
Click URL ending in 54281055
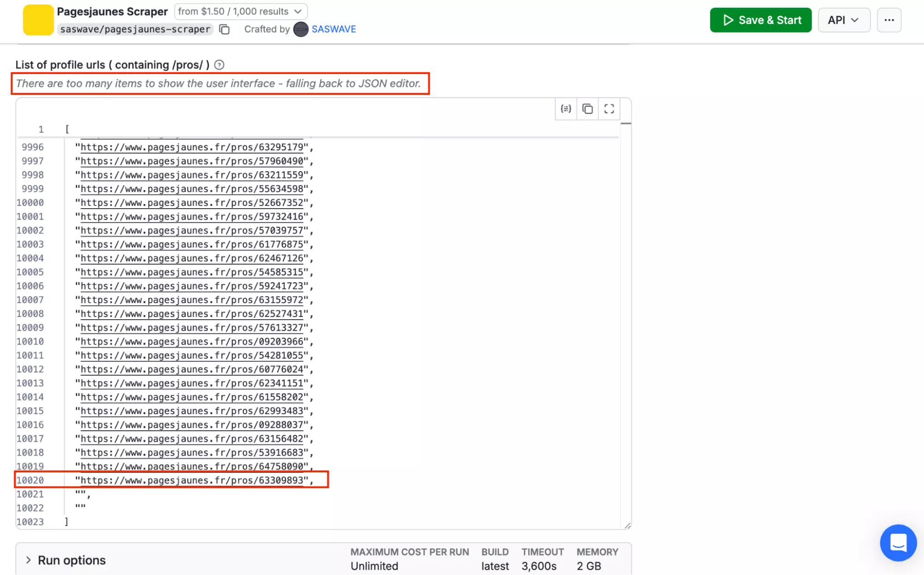pos(192,355)
